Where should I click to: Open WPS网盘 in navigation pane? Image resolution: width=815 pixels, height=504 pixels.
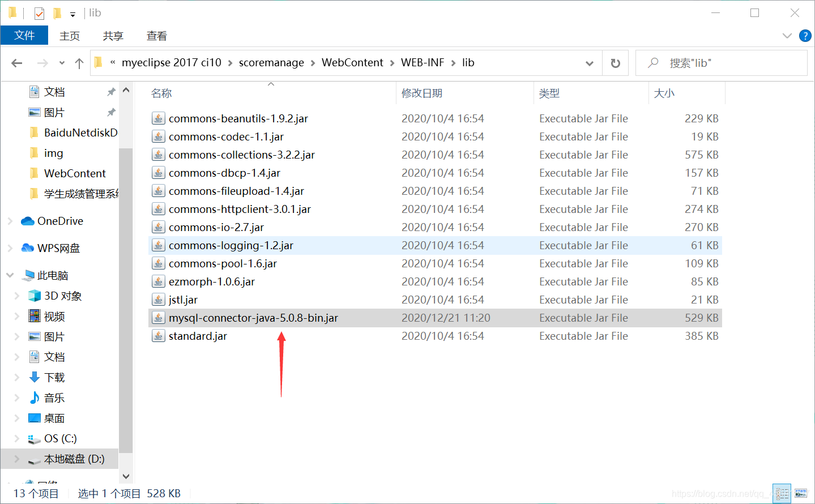[58, 248]
